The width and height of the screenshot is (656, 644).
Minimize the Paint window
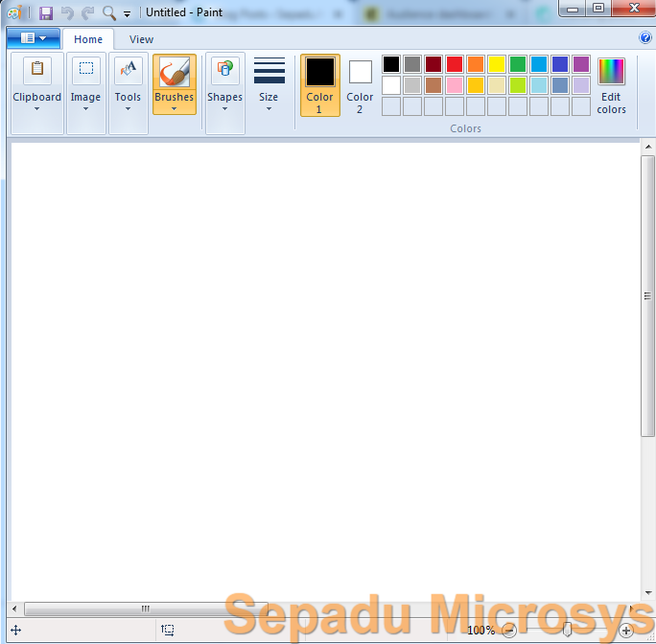[573, 9]
